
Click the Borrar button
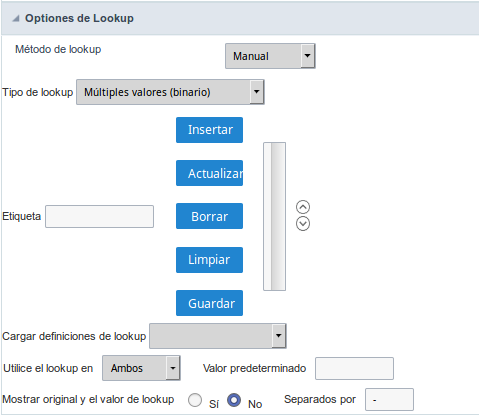pyautogui.click(x=209, y=216)
